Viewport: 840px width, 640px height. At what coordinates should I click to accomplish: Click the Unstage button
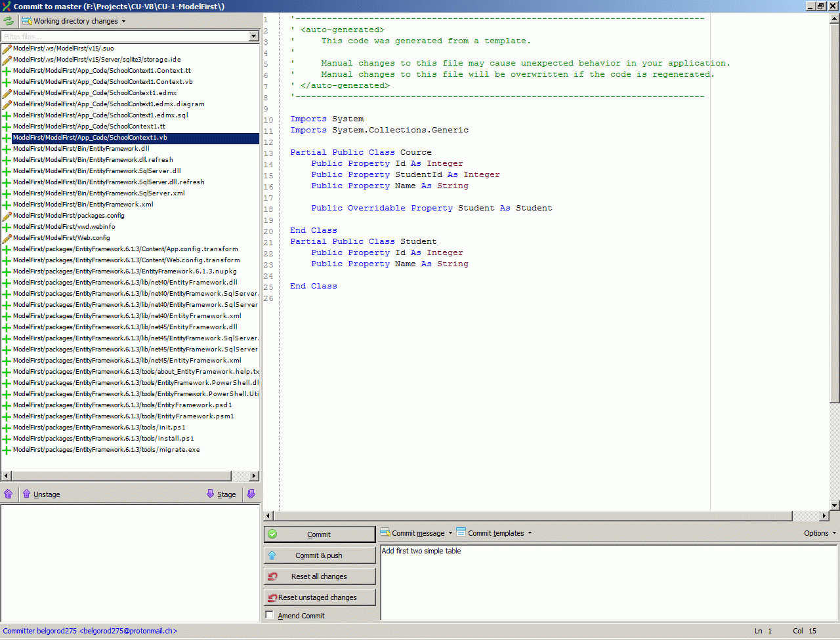[x=41, y=494]
